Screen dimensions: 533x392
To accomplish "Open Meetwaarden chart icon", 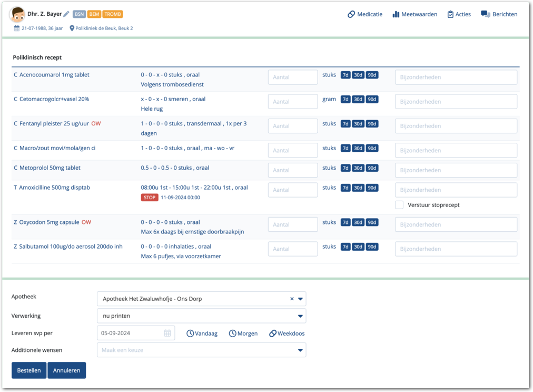I will point(396,14).
